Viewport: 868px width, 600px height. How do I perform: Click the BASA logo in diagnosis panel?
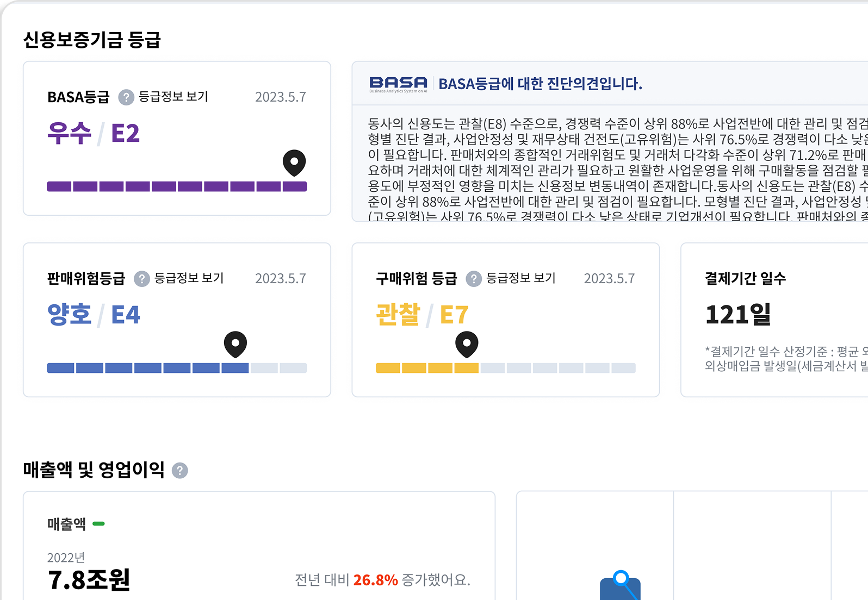coord(398,84)
